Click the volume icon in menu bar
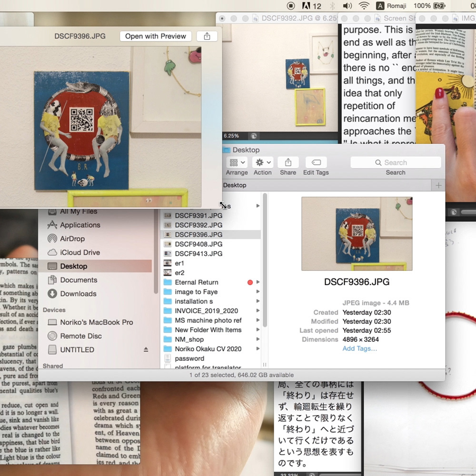 pos(347,6)
